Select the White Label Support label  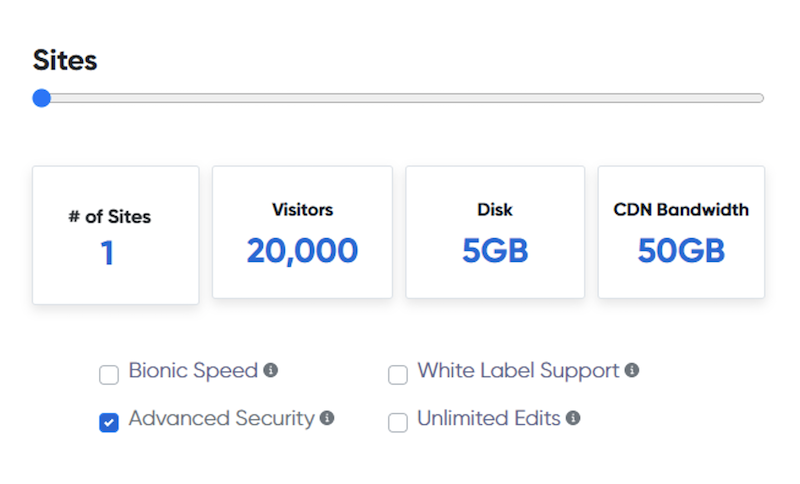pyautogui.click(x=518, y=371)
